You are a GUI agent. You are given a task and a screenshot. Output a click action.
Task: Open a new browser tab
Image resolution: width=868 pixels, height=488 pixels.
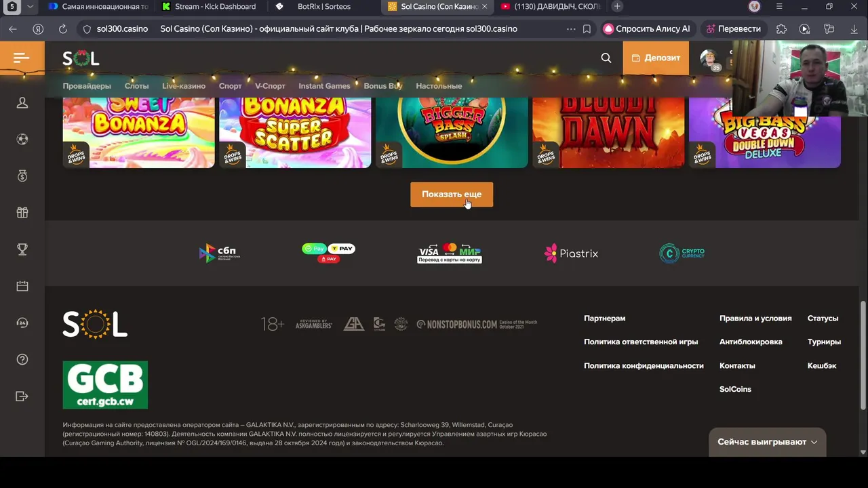617,6
